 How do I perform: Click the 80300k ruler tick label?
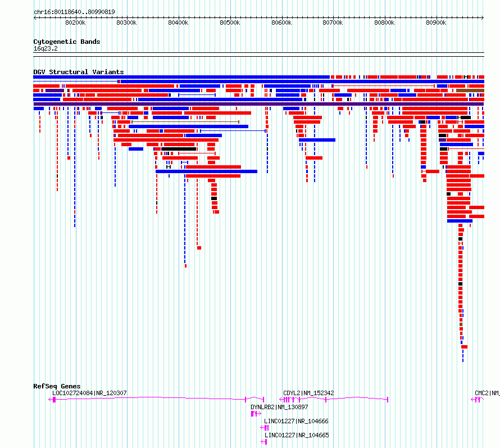point(126,22)
